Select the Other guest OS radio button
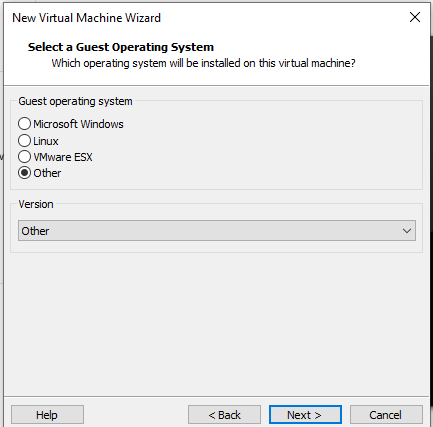Screen dimensions: 433x427 tap(24, 173)
